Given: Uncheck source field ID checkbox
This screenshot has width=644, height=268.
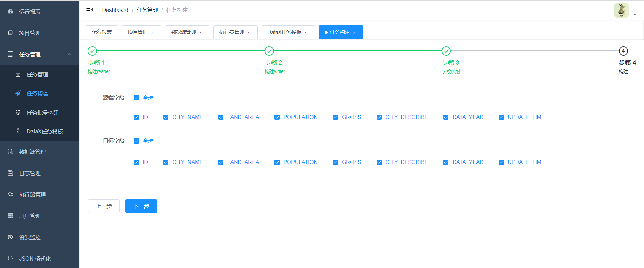Looking at the screenshot, I should tap(136, 117).
